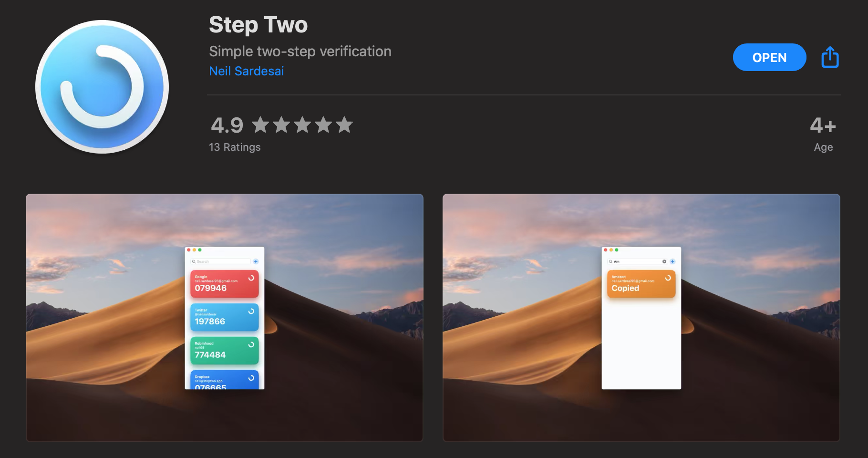This screenshot has height=458, width=868.
Task: Click the Dropbox code card
Action: (225, 380)
